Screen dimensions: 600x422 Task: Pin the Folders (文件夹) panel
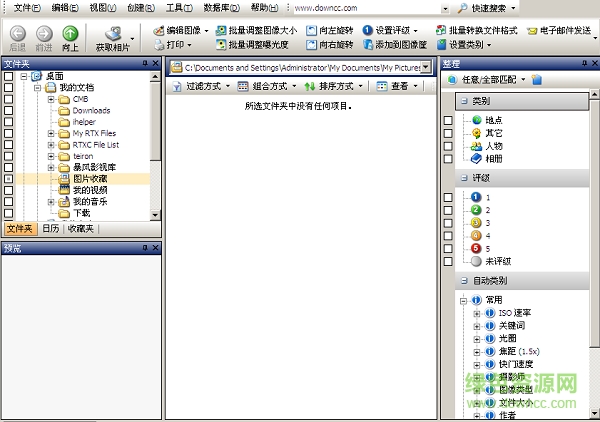point(145,63)
